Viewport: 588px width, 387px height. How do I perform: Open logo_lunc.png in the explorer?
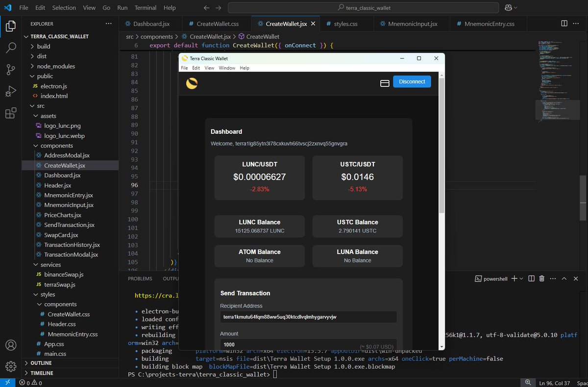(63, 126)
